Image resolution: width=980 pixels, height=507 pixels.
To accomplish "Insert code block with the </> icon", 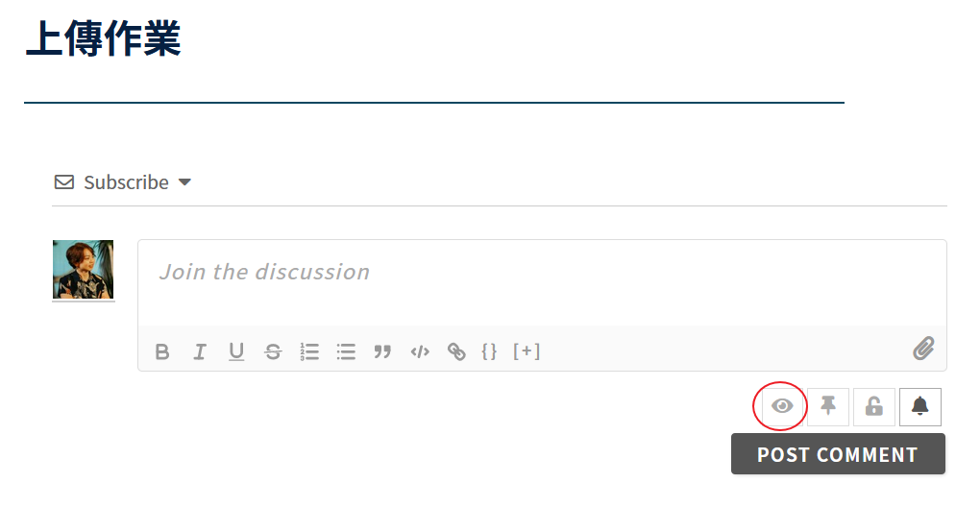I will click(420, 351).
